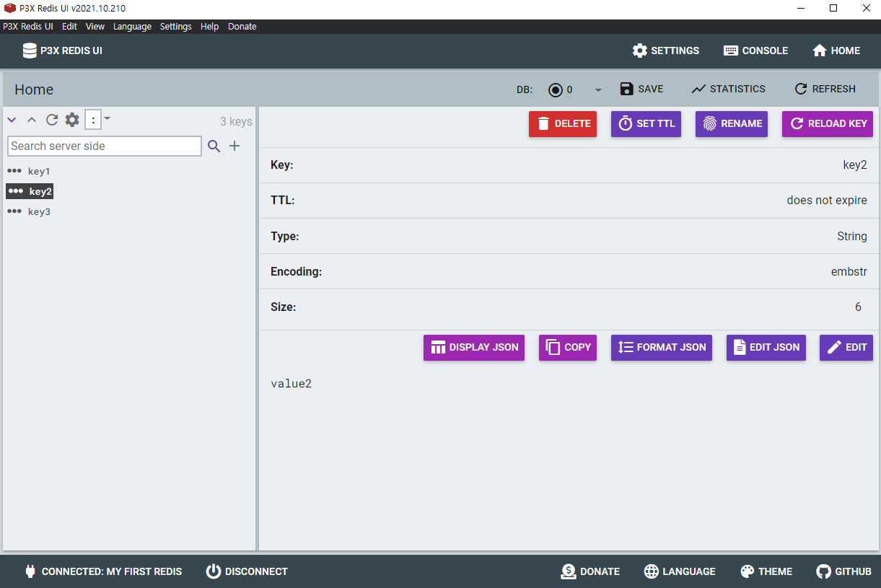The width and height of the screenshot is (881, 588).
Task: Open the Language selector in footer
Action: pos(680,571)
